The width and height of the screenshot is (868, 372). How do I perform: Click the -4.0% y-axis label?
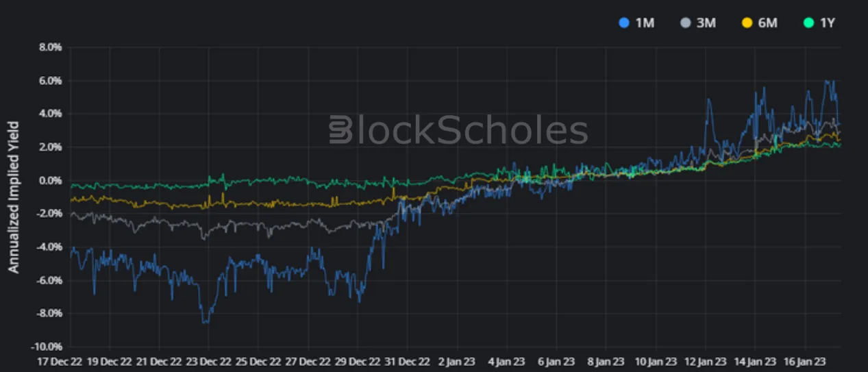[x=49, y=247]
